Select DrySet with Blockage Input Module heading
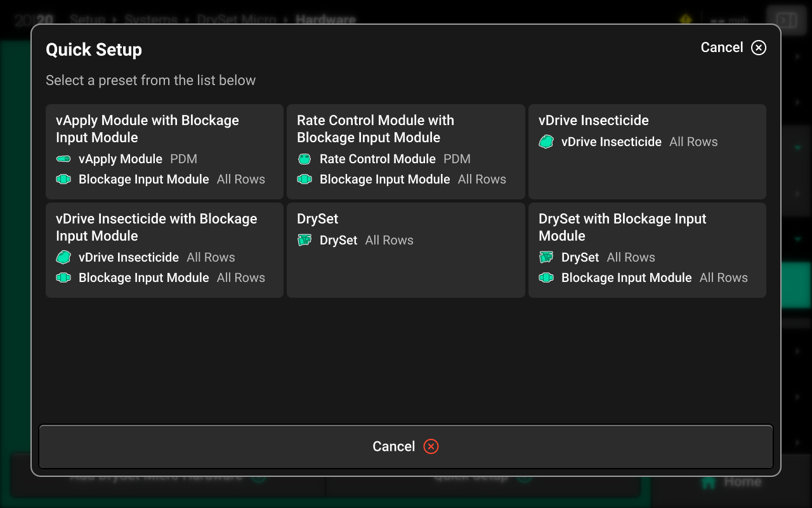 coord(622,227)
